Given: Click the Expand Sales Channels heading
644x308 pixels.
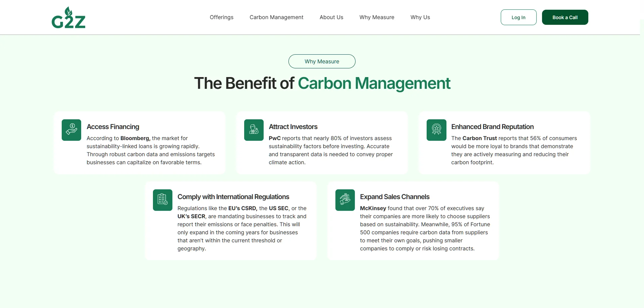Looking at the screenshot, I should [394, 197].
